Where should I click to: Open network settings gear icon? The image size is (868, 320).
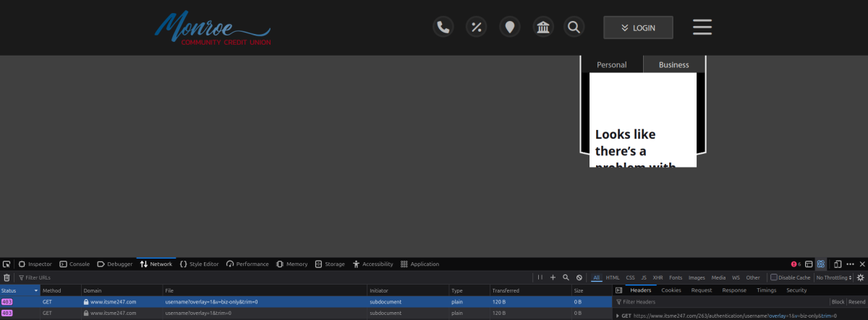point(861,277)
